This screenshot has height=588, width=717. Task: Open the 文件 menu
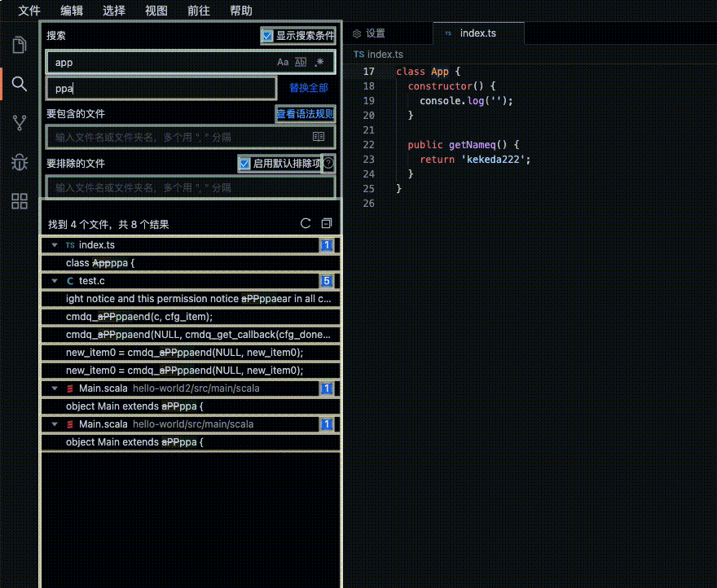point(29,11)
